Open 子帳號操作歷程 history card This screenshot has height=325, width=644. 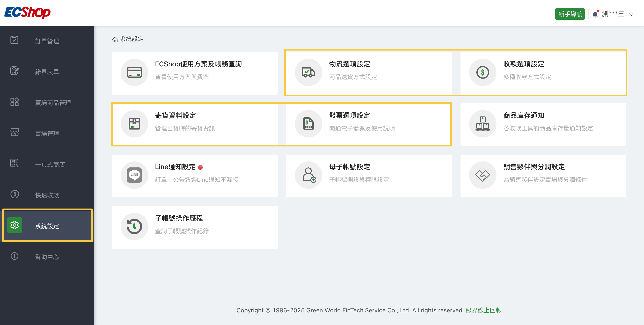pyautogui.click(x=195, y=227)
